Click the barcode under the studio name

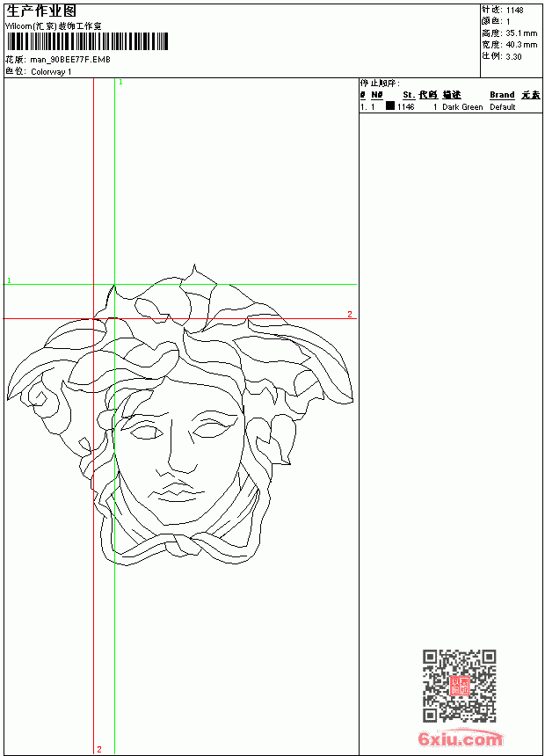click(x=87, y=41)
